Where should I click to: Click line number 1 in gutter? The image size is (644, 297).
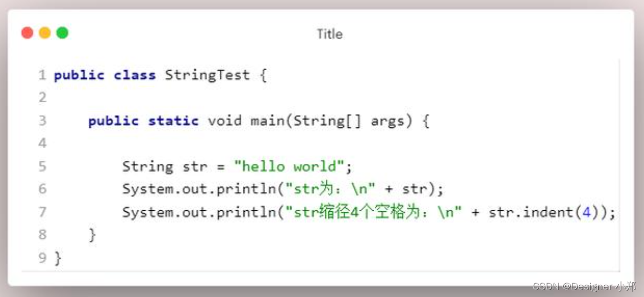tap(42, 75)
